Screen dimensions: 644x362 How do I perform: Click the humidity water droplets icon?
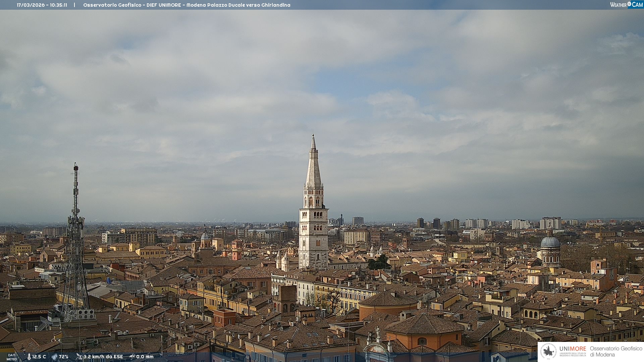[54, 357]
